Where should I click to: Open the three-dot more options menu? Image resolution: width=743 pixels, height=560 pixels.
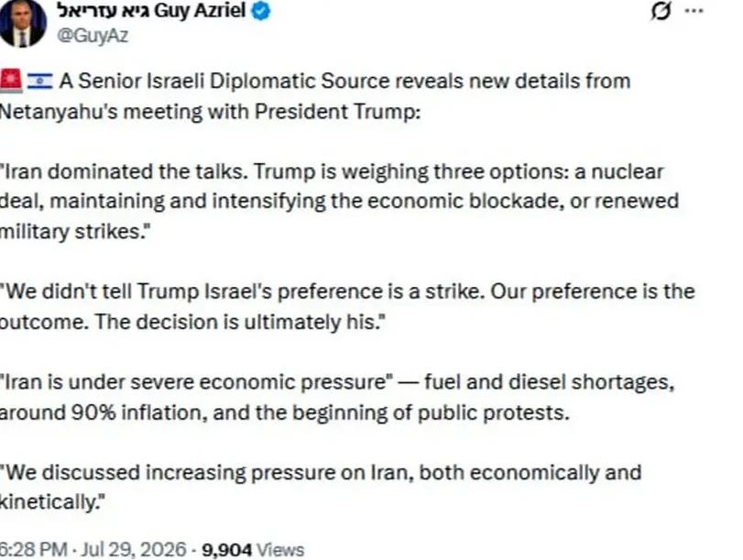tap(694, 11)
